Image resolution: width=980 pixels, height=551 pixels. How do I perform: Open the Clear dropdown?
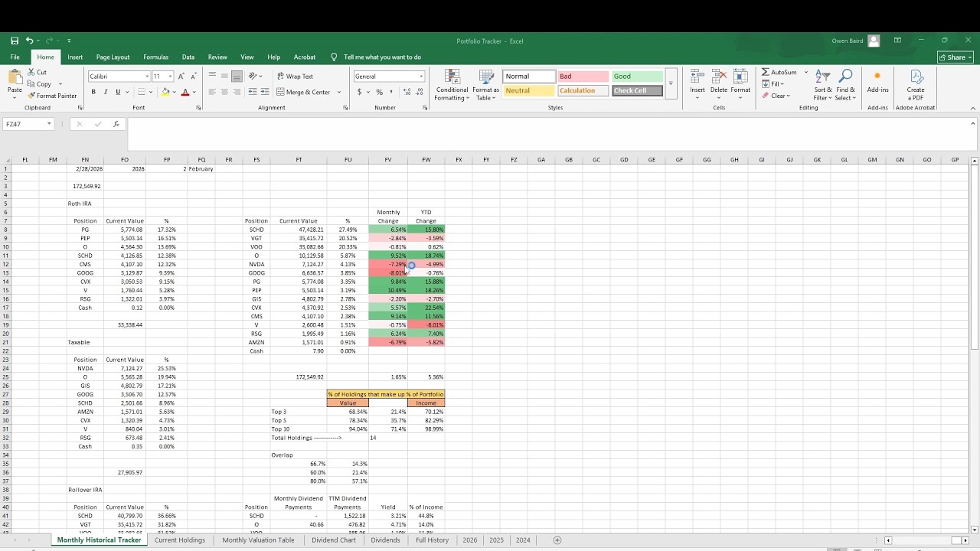click(x=776, y=96)
